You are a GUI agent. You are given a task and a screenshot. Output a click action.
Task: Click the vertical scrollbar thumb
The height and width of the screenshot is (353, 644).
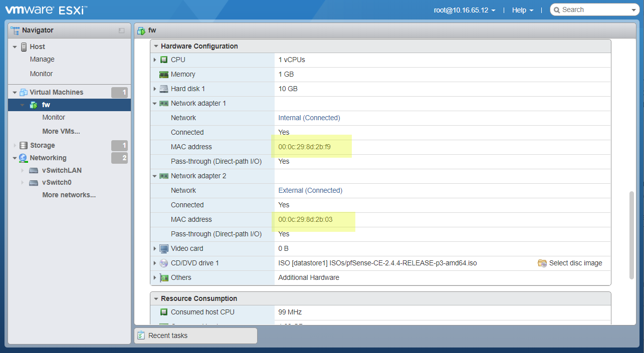(631, 235)
